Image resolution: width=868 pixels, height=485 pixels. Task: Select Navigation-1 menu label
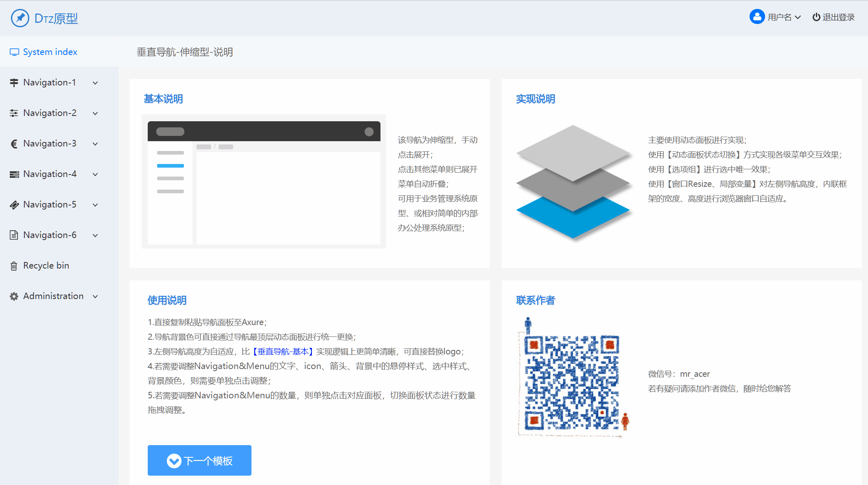[x=50, y=83]
